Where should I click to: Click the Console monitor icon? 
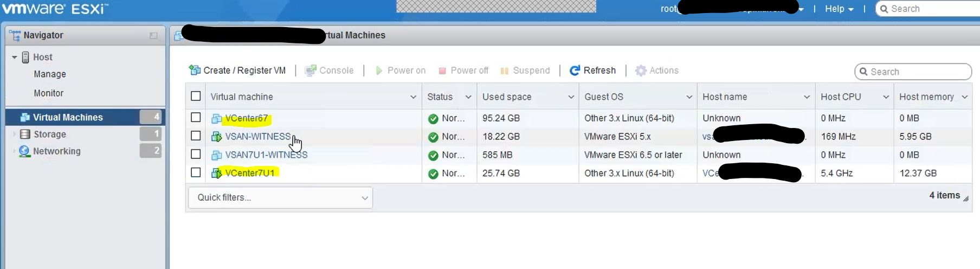pos(311,71)
